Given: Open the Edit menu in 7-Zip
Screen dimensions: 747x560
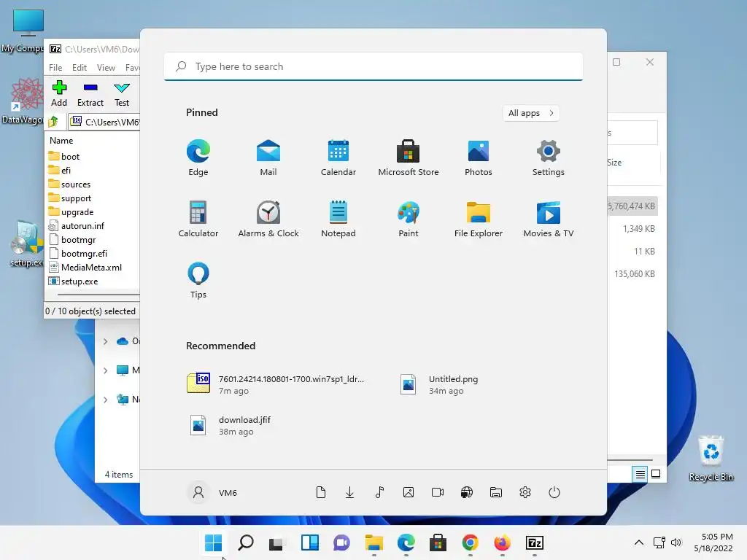Looking at the screenshot, I should [x=79, y=68].
